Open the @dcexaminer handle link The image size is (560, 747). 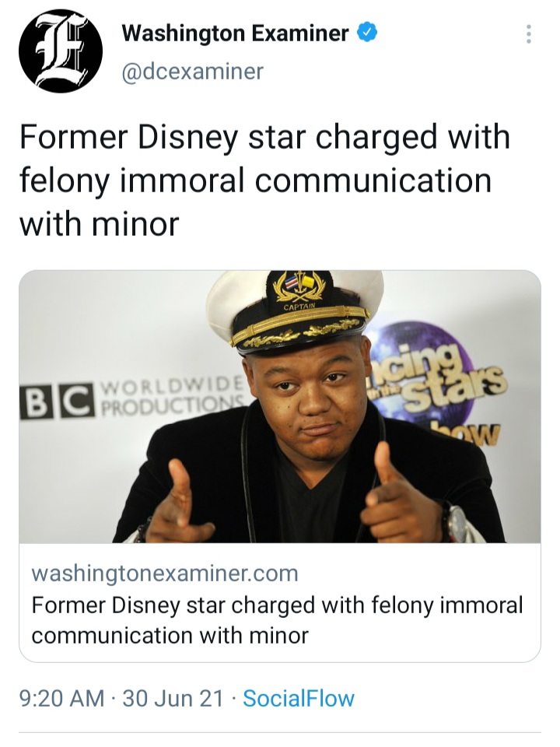pyautogui.click(x=192, y=72)
